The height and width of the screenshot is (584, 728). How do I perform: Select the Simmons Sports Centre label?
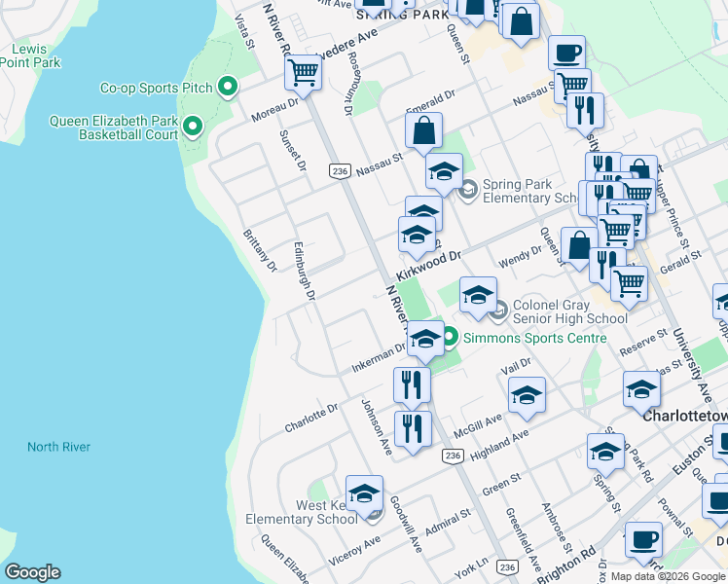pos(535,338)
